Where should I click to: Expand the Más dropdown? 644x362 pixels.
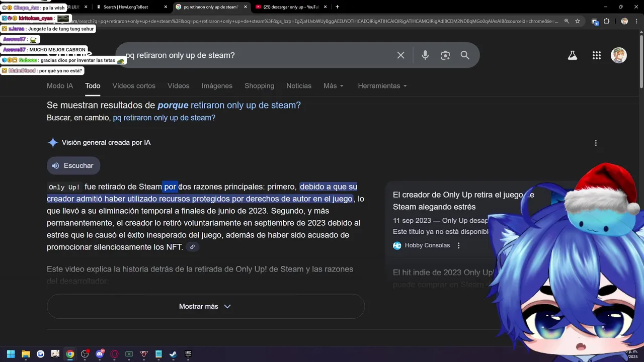tap(334, 86)
